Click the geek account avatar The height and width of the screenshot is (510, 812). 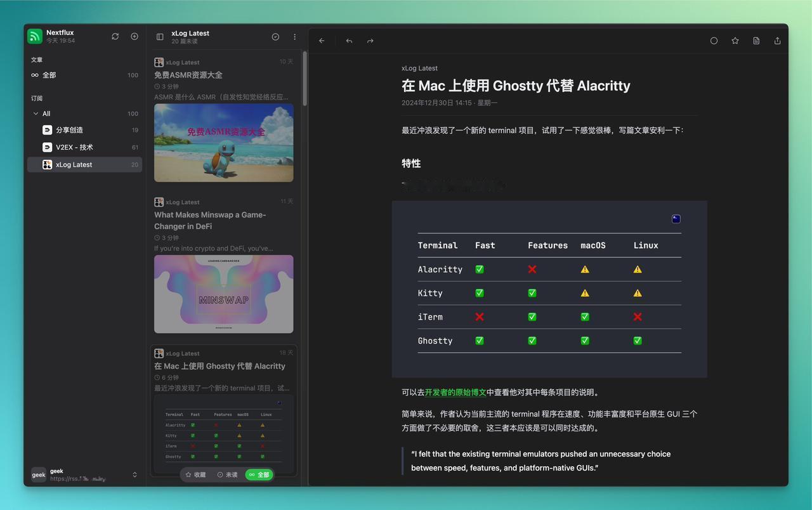click(x=39, y=474)
